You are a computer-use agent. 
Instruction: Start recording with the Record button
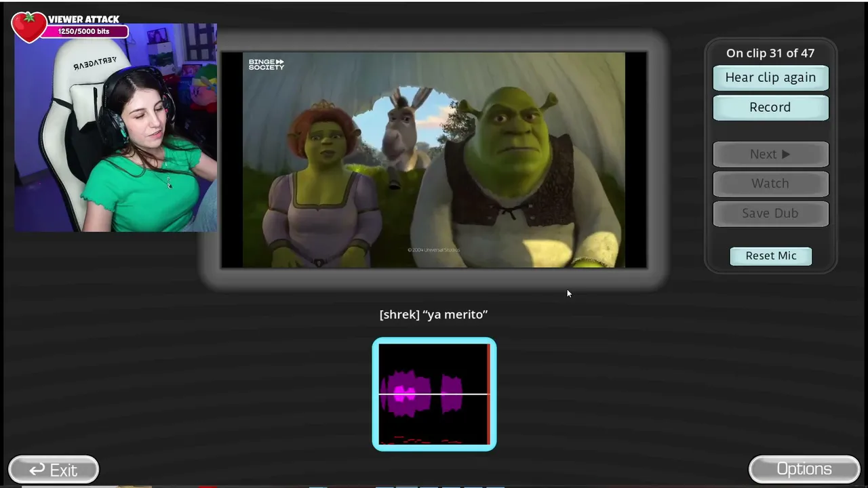[x=770, y=107]
